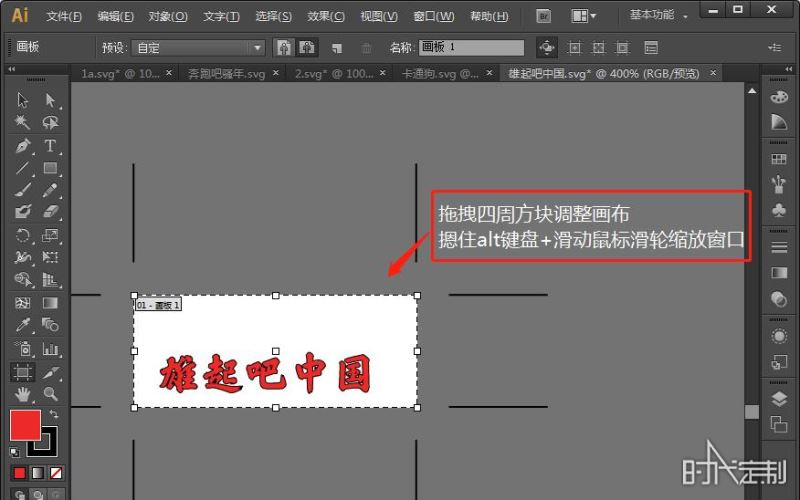This screenshot has width=800, height=500.
Task: Select the Selection (black arrow) tool
Action: tap(22, 100)
